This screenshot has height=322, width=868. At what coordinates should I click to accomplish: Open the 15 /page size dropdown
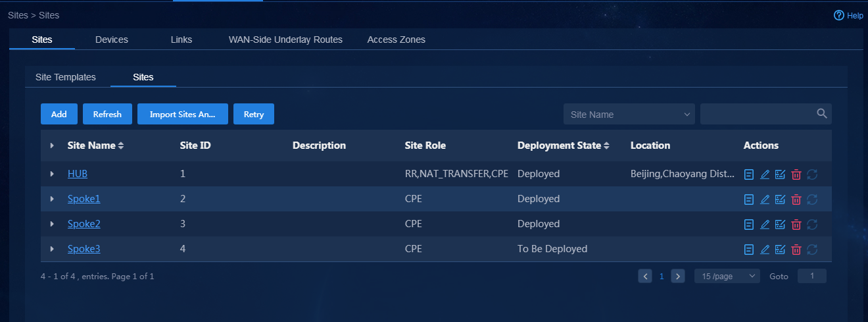tap(727, 277)
